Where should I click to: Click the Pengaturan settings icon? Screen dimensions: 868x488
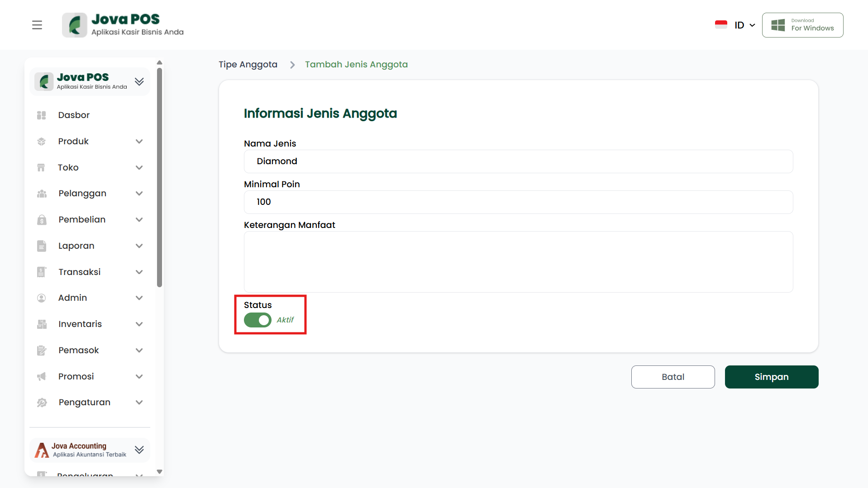(42, 403)
